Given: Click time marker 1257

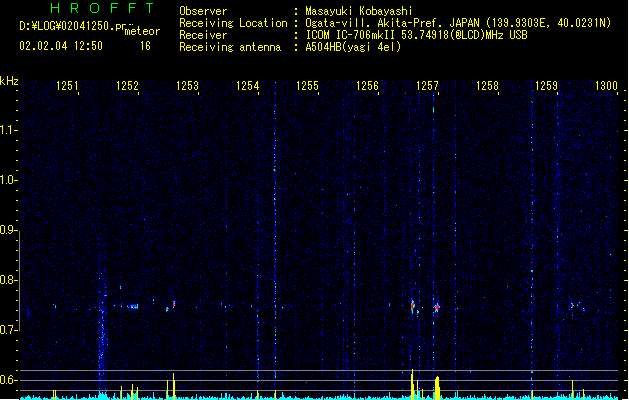Looking at the screenshot, I should pyautogui.click(x=427, y=85).
